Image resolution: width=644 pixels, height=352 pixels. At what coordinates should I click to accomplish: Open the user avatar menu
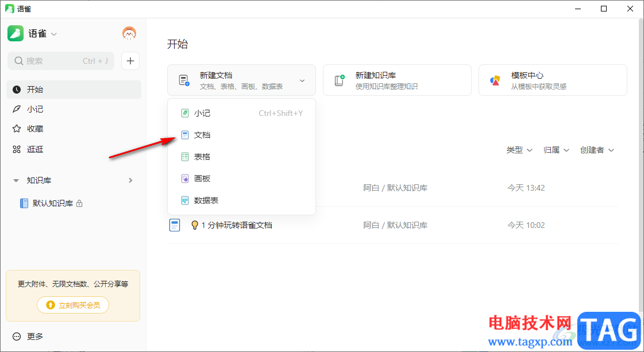pyautogui.click(x=129, y=33)
